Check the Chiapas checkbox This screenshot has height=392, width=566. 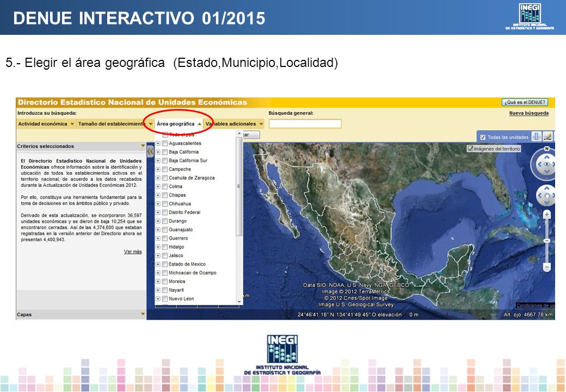coord(165,195)
